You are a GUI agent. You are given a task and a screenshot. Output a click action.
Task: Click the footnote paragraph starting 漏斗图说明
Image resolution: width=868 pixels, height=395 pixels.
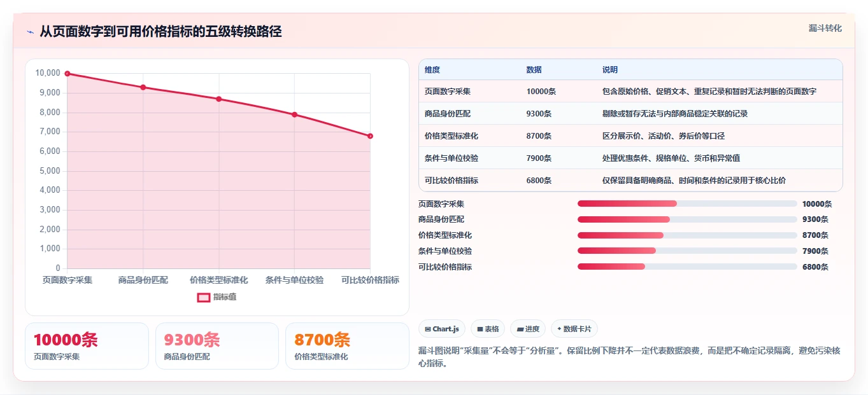629,357
